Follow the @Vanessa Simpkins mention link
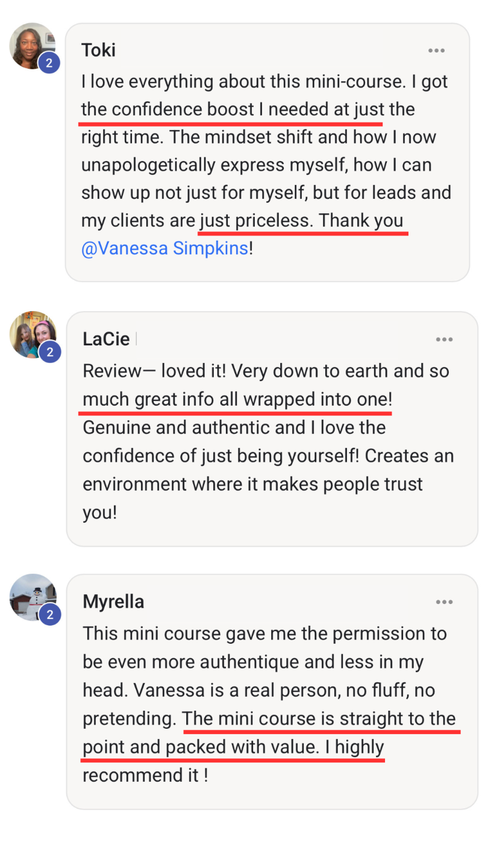Screen dimensions: 488x868 pyautogui.click(x=164, y=248)
